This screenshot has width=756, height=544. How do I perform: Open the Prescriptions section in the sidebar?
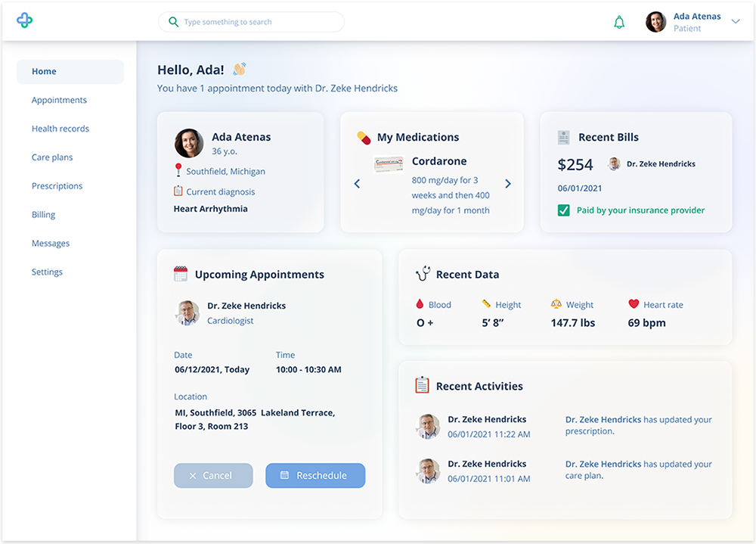click(x=57, y=185)
